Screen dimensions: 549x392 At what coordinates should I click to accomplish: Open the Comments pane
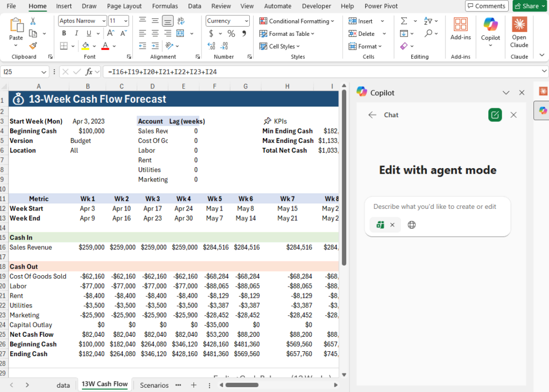[x=486, y=6]
